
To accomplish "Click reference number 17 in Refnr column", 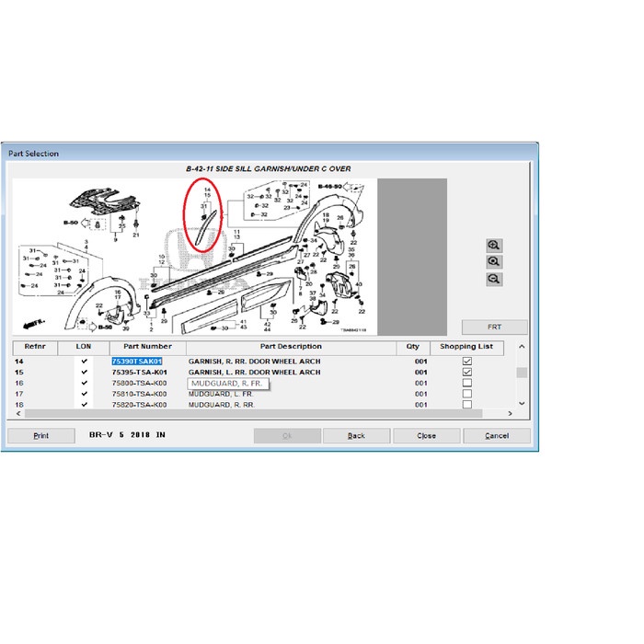I will pos(19,394).
